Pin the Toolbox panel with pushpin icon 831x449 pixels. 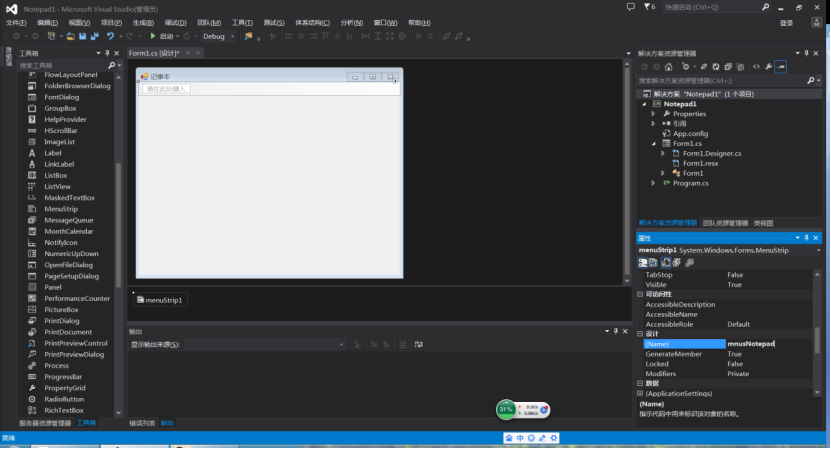pos(108,53)
